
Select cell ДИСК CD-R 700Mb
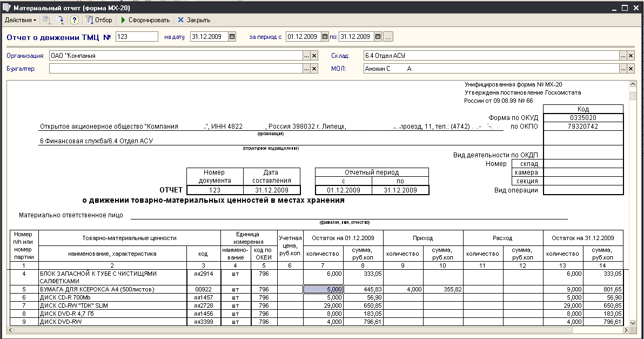112,297
